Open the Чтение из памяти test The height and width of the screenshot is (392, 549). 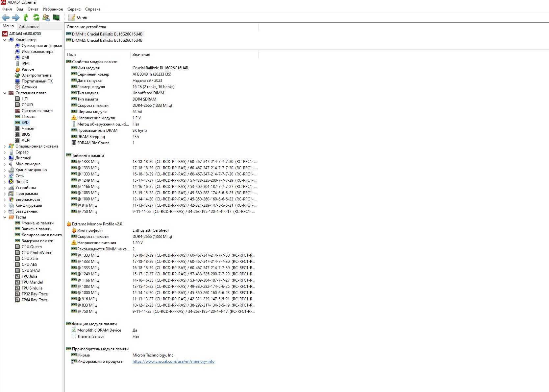[34, 223]
